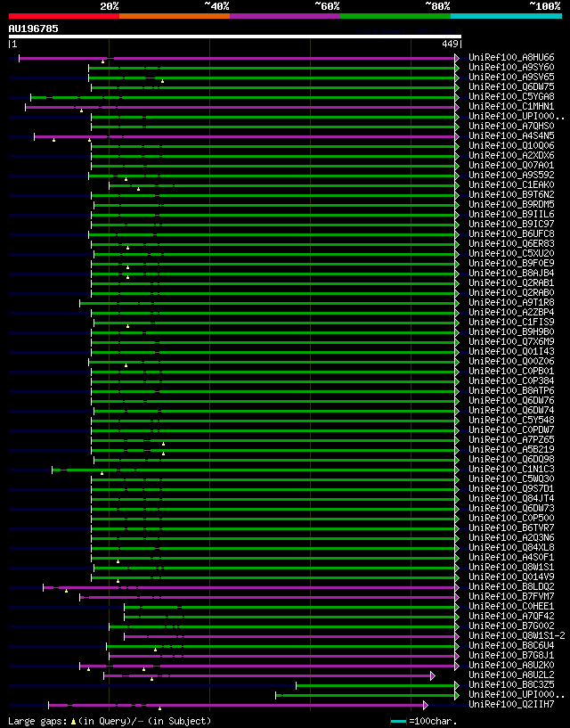Open the UniRef100_C5Y548 hit
Screen dimensions: 570x728
click(511, 420)
